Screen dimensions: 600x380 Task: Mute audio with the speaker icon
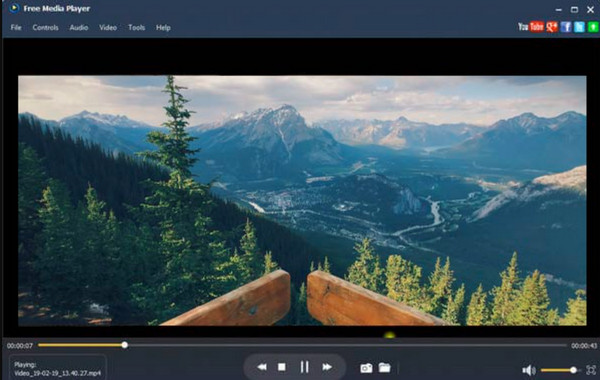click(x=529, y=370)
